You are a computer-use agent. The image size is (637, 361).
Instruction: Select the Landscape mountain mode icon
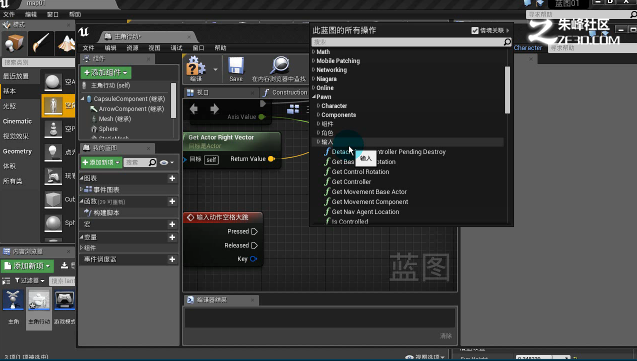tap(65, 43)
